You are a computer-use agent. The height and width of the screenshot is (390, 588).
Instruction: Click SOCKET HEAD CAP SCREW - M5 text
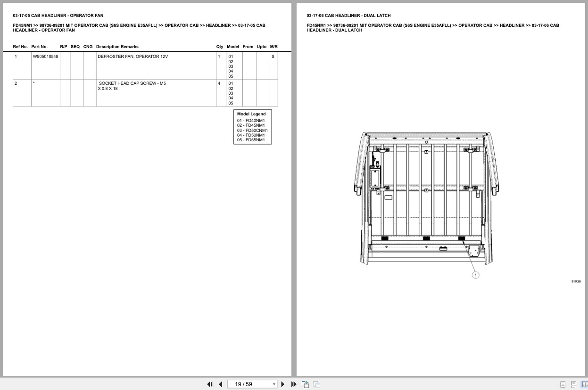(x=132, y=83)
